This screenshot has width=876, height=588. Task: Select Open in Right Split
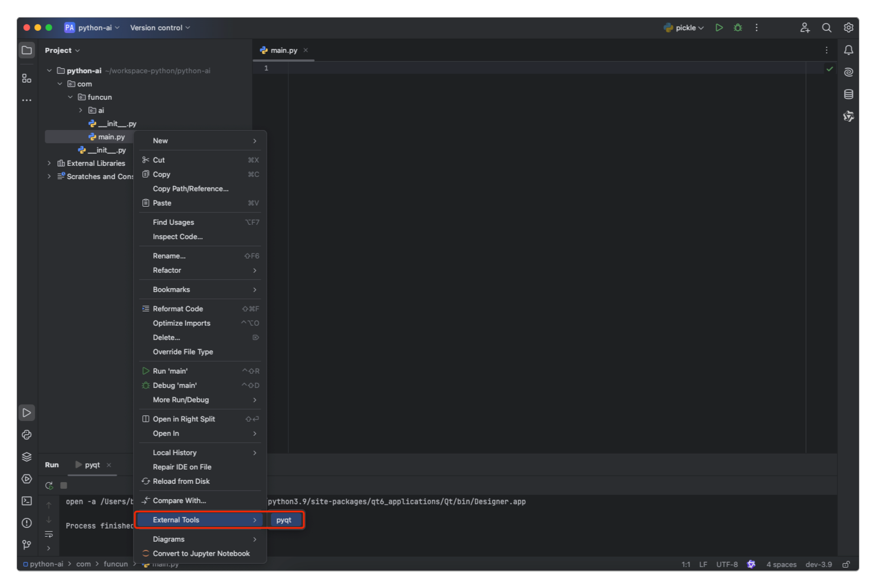pyautogui.click(x=200, y=419)
